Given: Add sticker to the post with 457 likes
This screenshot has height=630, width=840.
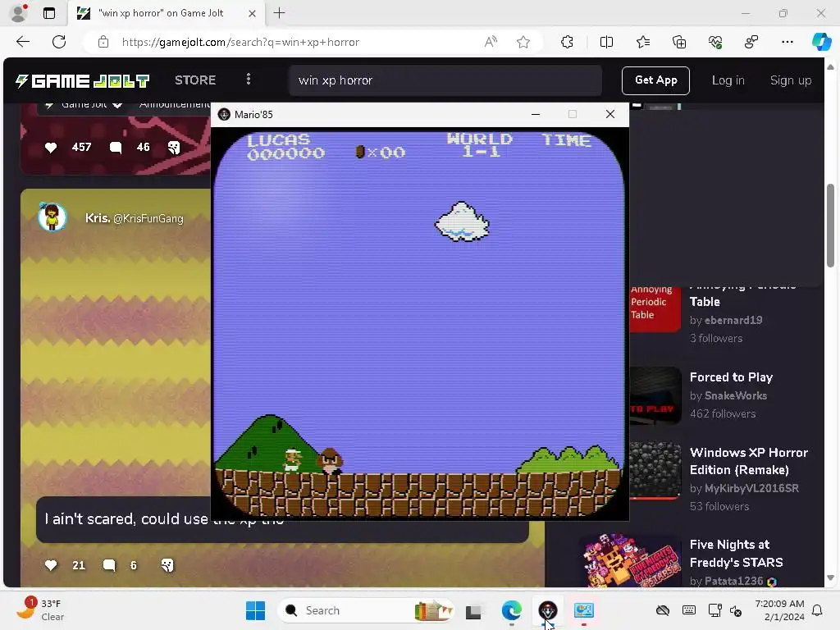Looking at the screenshot, I should pyautogui.click(x=174, y=148).
